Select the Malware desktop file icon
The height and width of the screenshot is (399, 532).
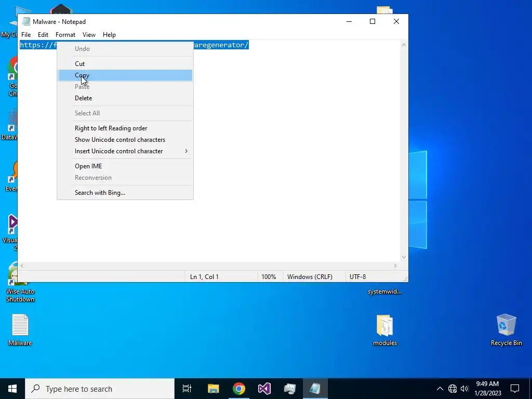[20, 329]
